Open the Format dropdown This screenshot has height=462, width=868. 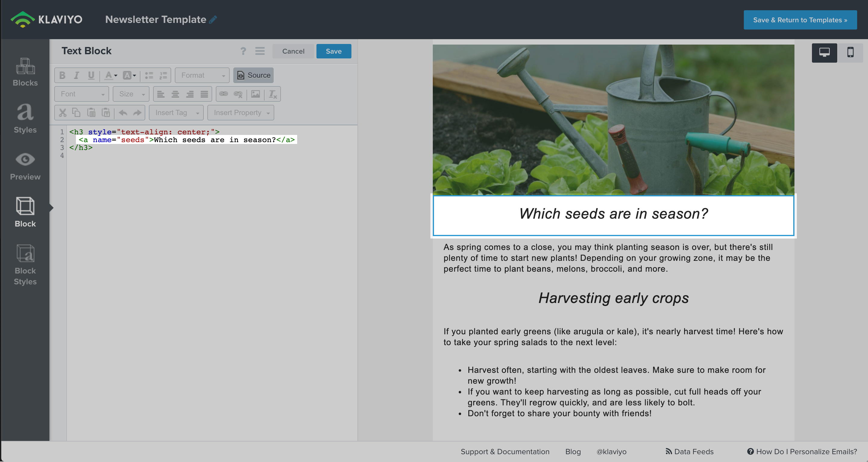click(202, 75)
